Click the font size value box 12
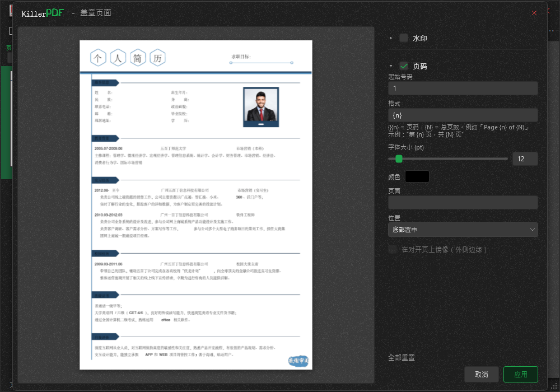560x392 pixels. 525,159
